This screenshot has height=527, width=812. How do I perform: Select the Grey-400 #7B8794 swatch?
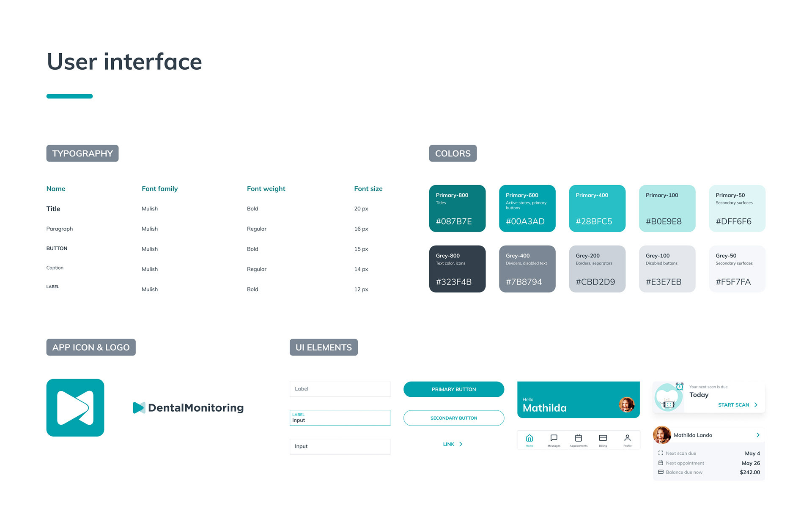(x=527, y=269)
